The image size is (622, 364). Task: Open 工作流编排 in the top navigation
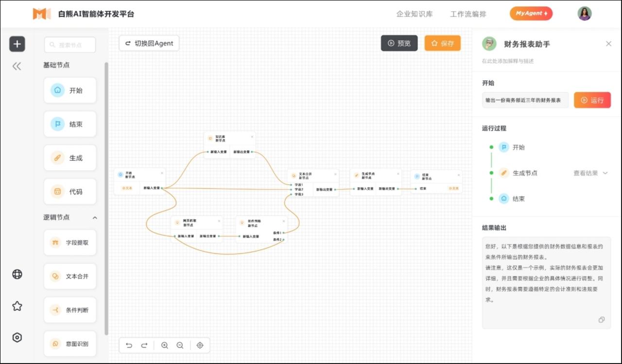tap(468, 14)
